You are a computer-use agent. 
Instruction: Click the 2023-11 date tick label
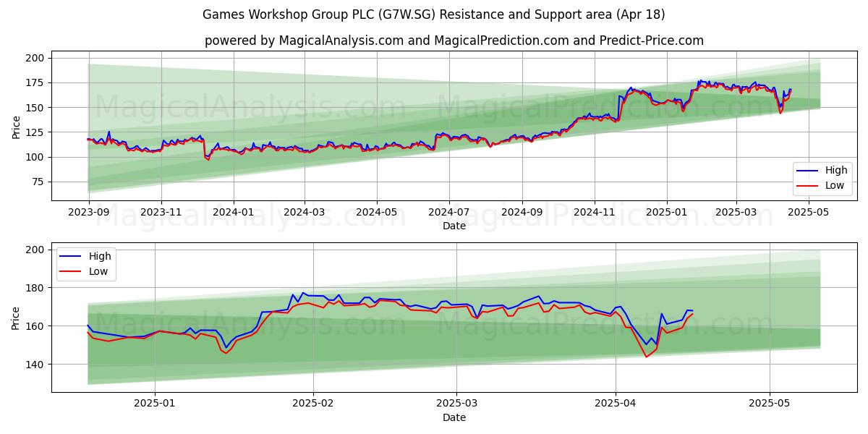[161, 212]
